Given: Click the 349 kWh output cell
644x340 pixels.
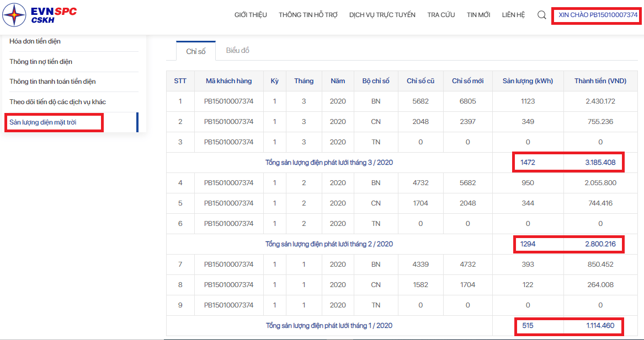Looking at the screenshot, I should pyautogui.click(x=528, y=121).
